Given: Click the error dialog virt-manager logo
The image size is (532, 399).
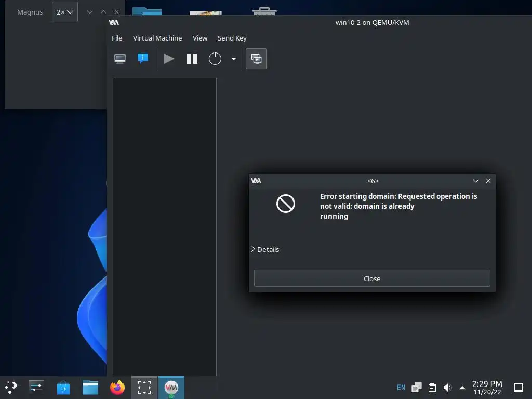Looking at the screenshot, I should 256,181.
